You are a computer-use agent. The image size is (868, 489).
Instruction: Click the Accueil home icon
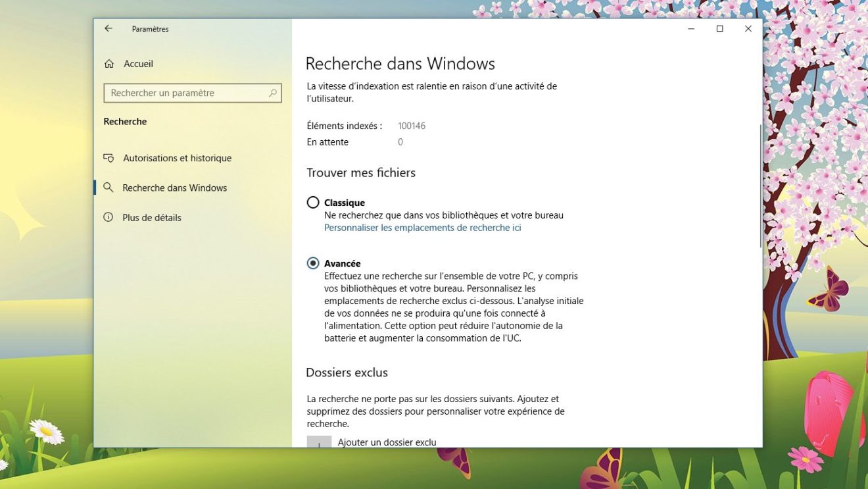[x=109, y=64]
